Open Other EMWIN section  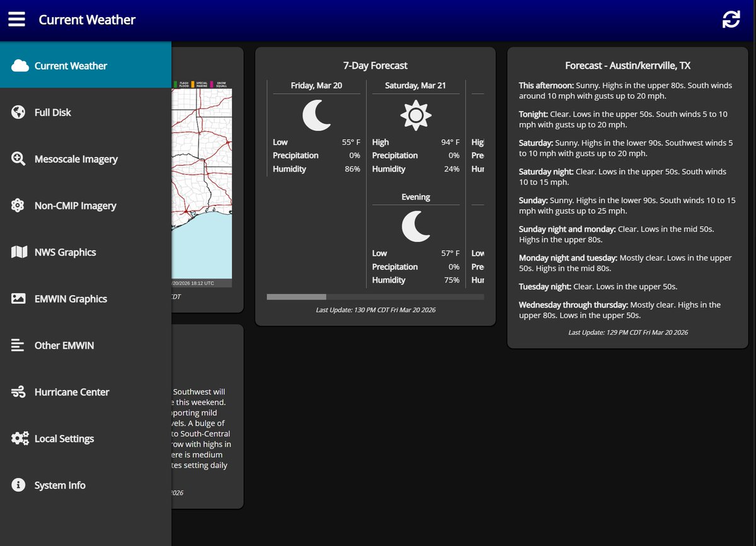(x=86, y=346)
